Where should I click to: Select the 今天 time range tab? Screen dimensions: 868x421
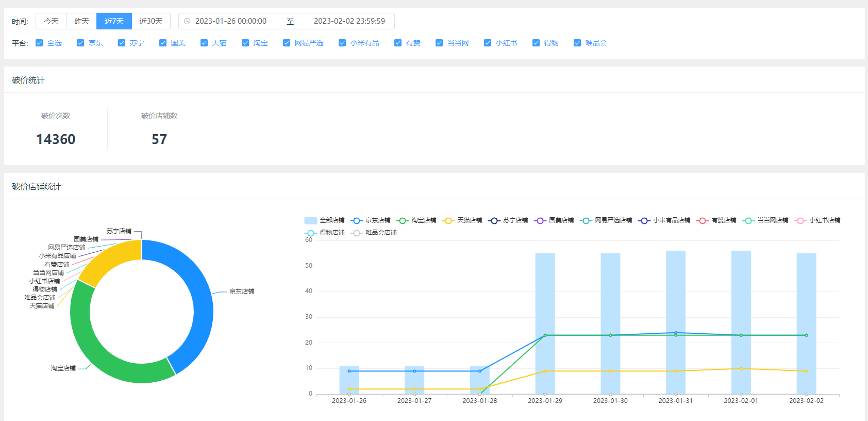click(52, 21)
